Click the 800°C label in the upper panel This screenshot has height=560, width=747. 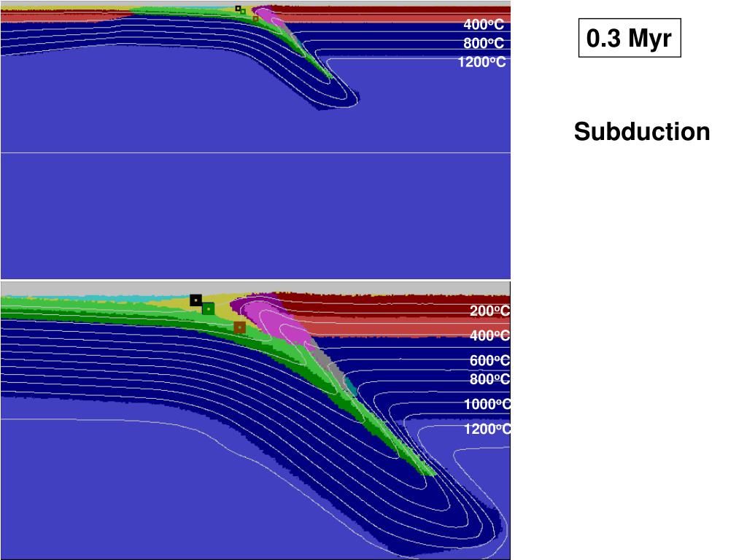[484, 43]
